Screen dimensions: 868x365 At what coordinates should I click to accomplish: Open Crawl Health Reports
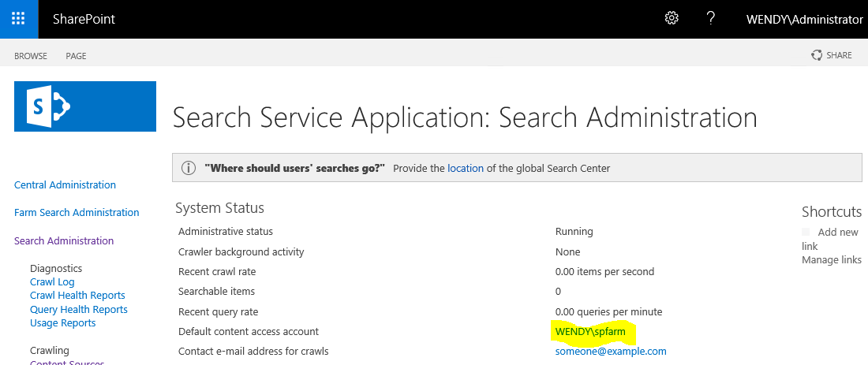point(77,296)
